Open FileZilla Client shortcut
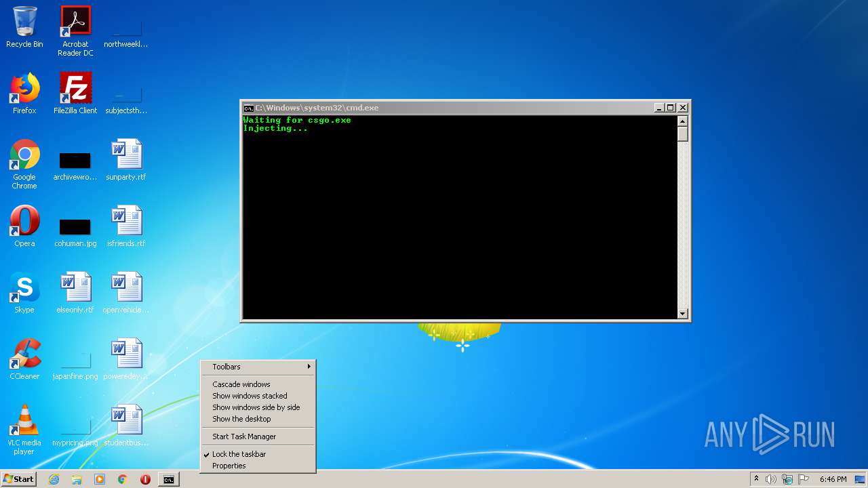The image size is (868, 488). tap(75, 94)
